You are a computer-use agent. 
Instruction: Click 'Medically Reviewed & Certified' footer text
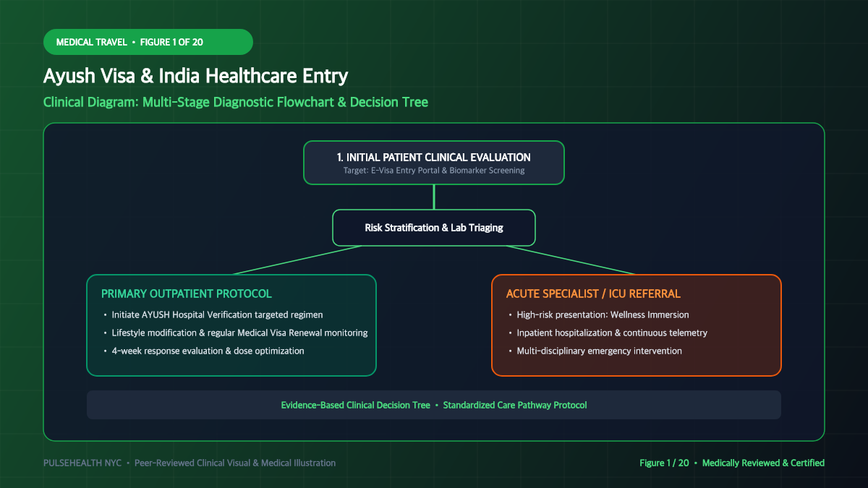[x=763, y=463]
